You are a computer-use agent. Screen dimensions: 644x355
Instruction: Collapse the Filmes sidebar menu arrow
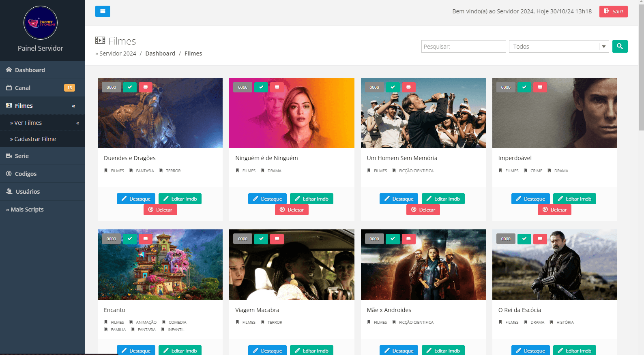pos(73,106)
